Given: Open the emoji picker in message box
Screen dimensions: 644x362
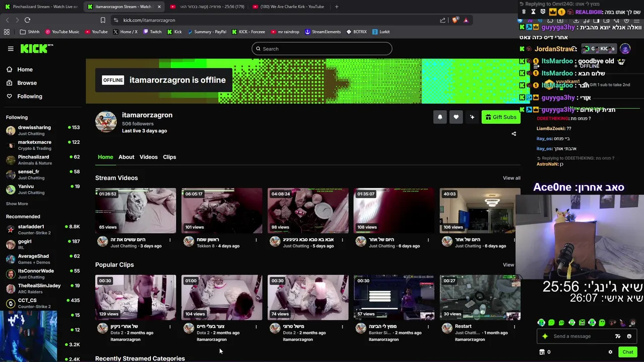Looking at the screenshot, I should coord(629,336).
